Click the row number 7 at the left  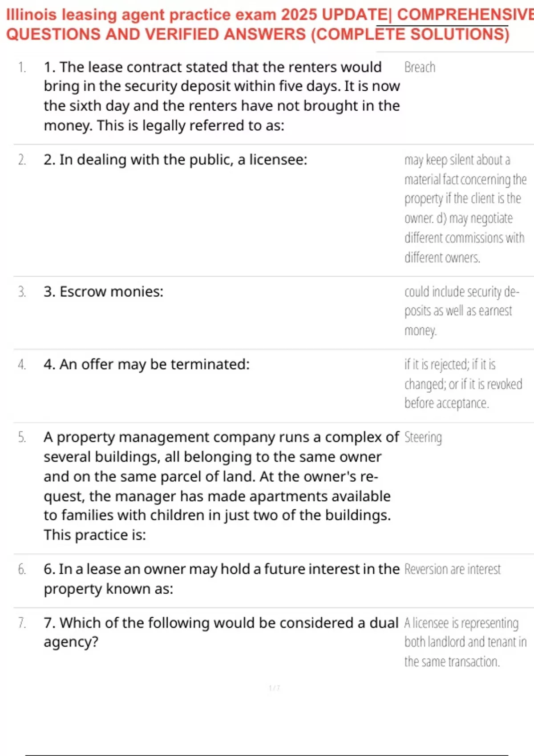point(22,623)
